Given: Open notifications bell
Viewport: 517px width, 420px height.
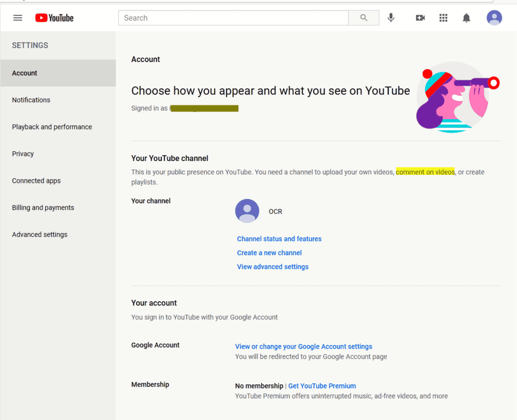Looking at the screenshot, I should pos(466,18).
